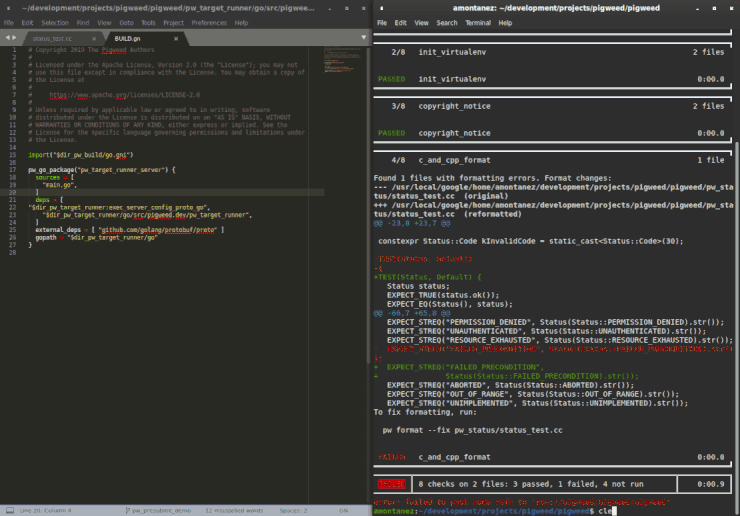Open the terminal's Edit menu
Screen dimensions: 740x516
pyautogui.click(x=401, y=23)
